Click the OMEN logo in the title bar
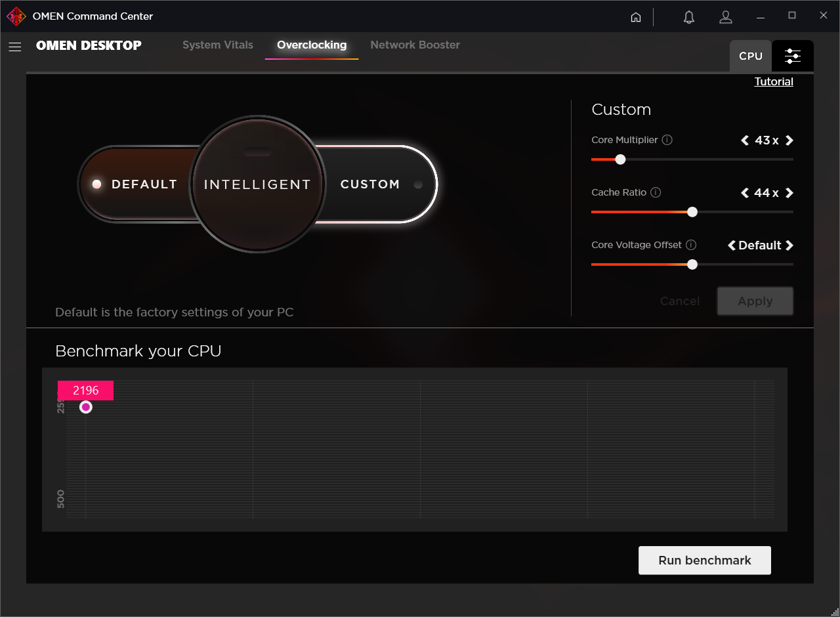Screen dimensions: 840x617 16,16
